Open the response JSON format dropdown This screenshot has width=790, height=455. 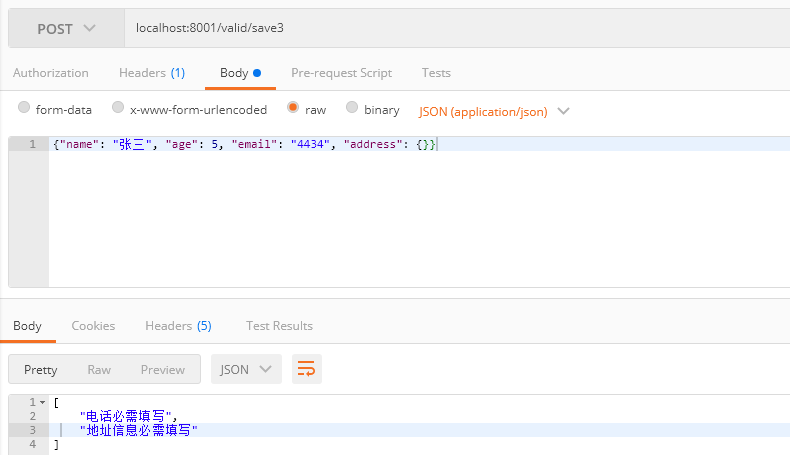coord(246,369)
